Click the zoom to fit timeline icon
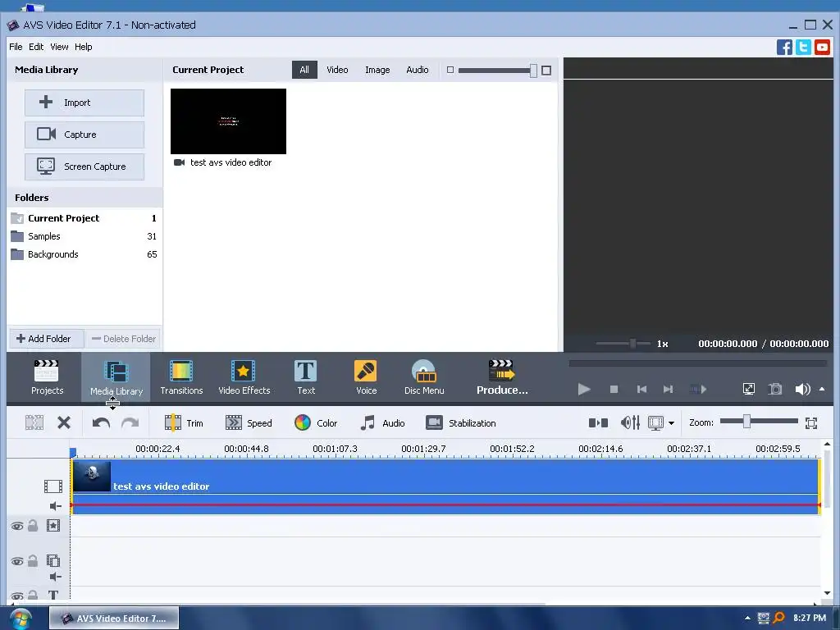Screen dimensions: 840x630 (811, 422)
